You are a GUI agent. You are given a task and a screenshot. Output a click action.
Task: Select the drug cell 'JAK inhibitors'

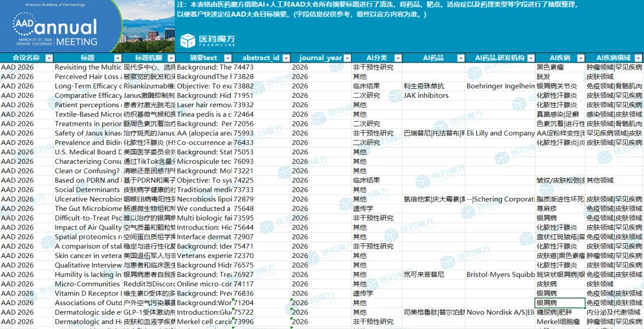coord(434,95)
